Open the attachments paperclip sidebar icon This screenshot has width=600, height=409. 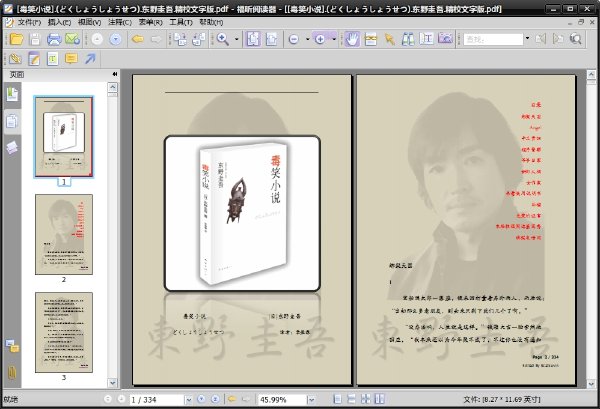[12, 372]
